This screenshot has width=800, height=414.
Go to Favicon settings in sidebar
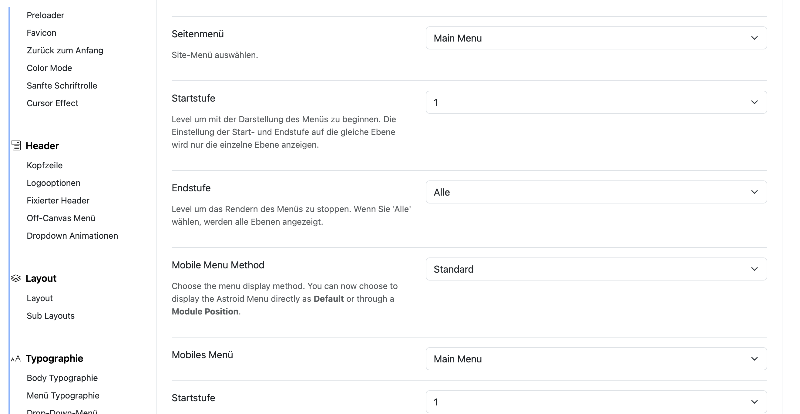pos(41,33)
